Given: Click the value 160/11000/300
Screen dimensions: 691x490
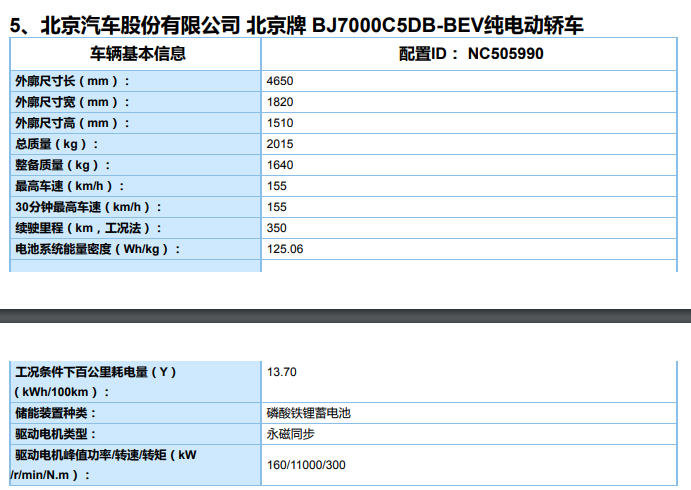Looking at the screenshot, I should tap(306, 465).
